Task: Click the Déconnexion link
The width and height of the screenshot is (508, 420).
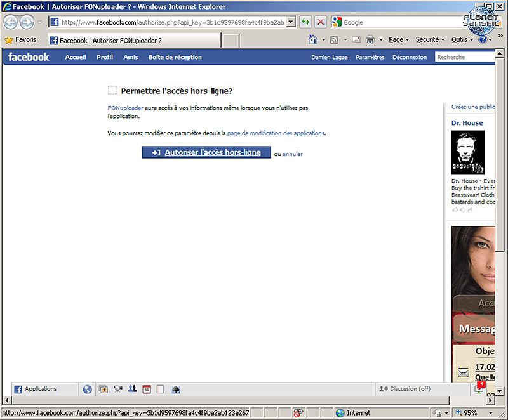Action: pyautogui.click(x=410, y=57)
